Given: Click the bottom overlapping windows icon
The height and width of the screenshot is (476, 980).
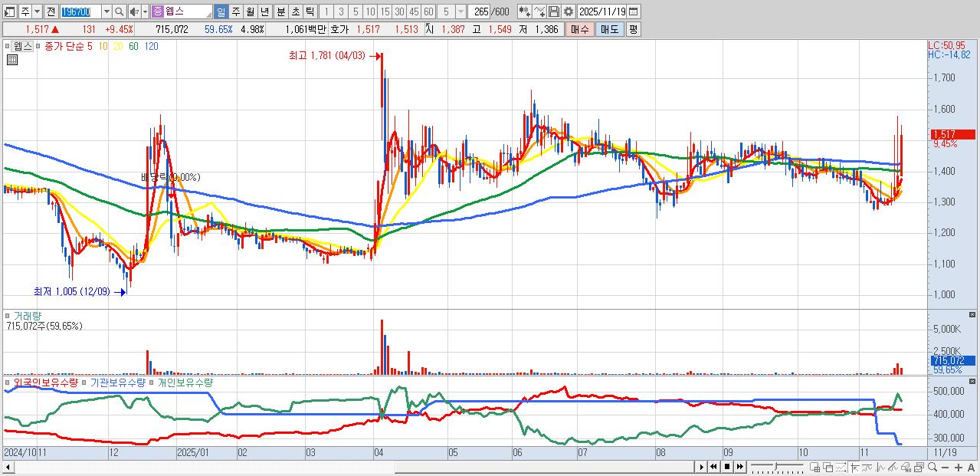Looking at the screenshot, I should pos(828,467).
